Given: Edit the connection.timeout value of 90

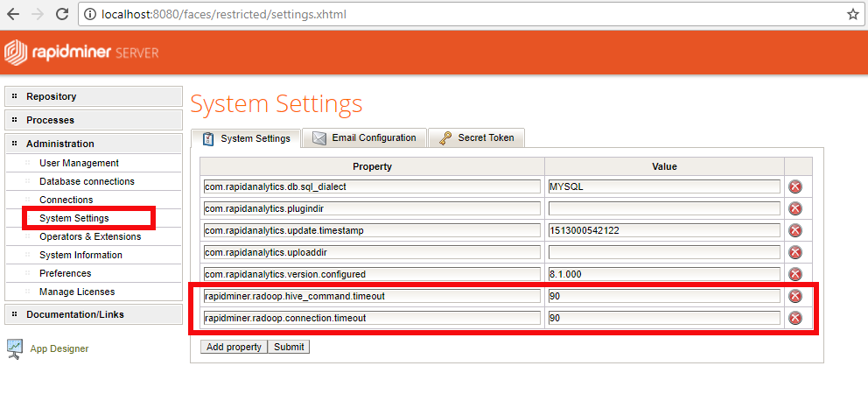Looking at the screenshot, I should pyautogui.click(x=664, y=318).
